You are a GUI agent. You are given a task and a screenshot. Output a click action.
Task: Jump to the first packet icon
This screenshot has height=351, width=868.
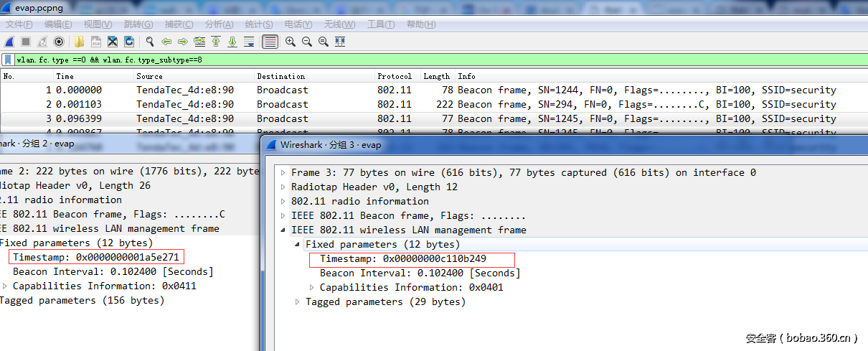point(216,42)
